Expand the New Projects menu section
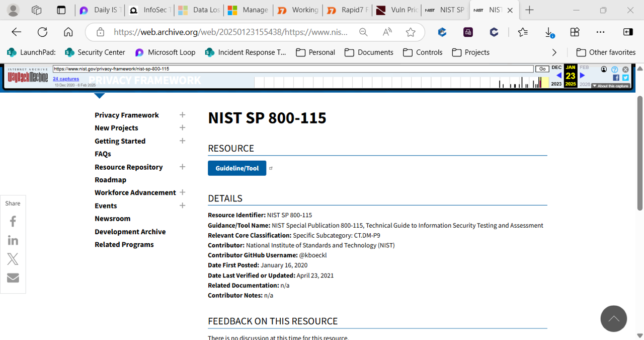The image size is (644, 340). pos(182,128)
